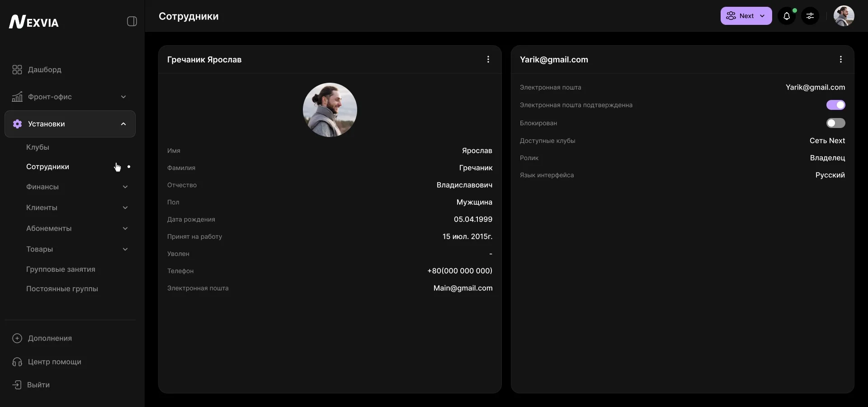Open the Next network dropdown
This screenshot has height=407, width=868.
[745, 16]
